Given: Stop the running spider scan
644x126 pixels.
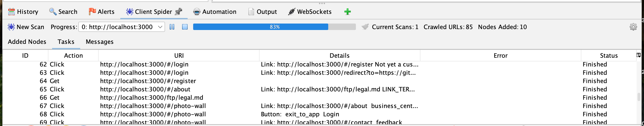Looking at the screenshot, I should 185,27.
